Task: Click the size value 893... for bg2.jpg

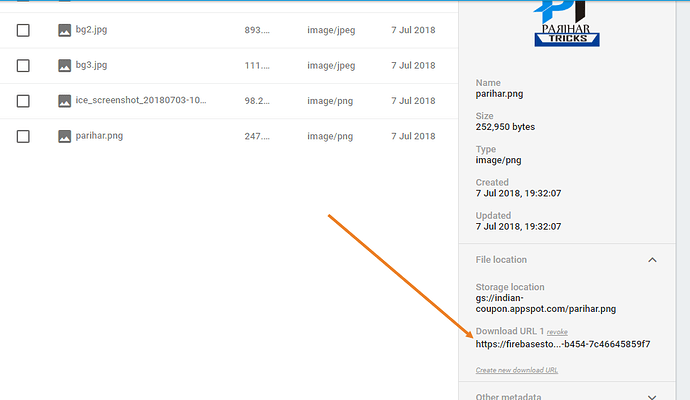Action: pos(257,30)
